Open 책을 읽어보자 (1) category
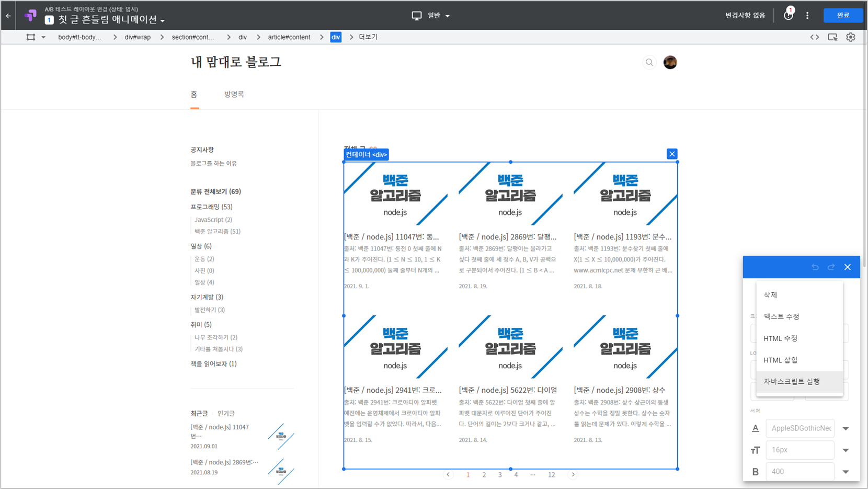 tap(213, 364)
